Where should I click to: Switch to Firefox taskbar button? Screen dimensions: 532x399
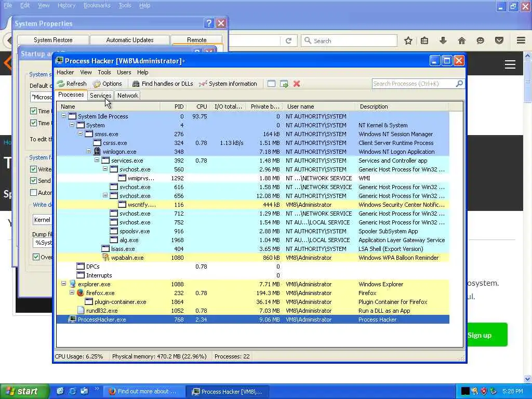pyautogui.click(x=143, y=391)
